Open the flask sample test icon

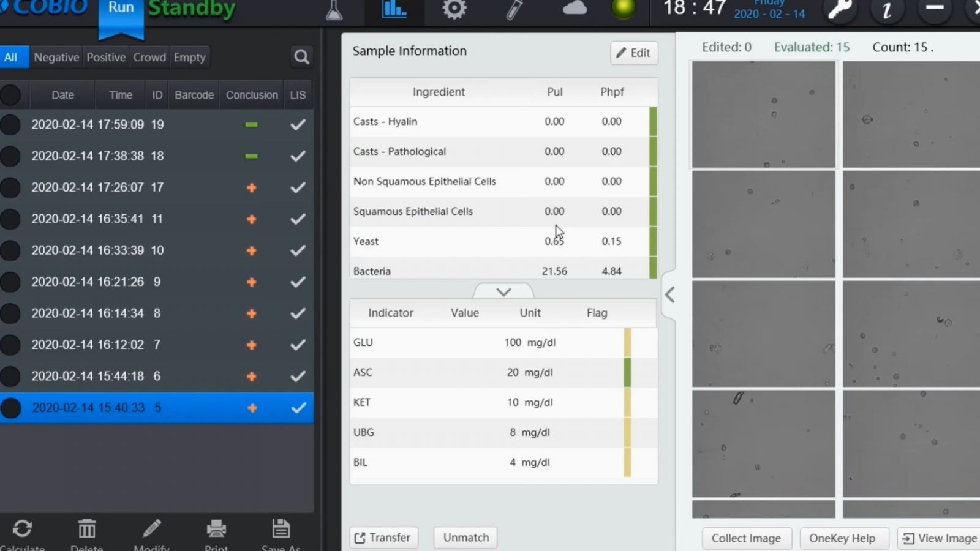pos(334,9)
